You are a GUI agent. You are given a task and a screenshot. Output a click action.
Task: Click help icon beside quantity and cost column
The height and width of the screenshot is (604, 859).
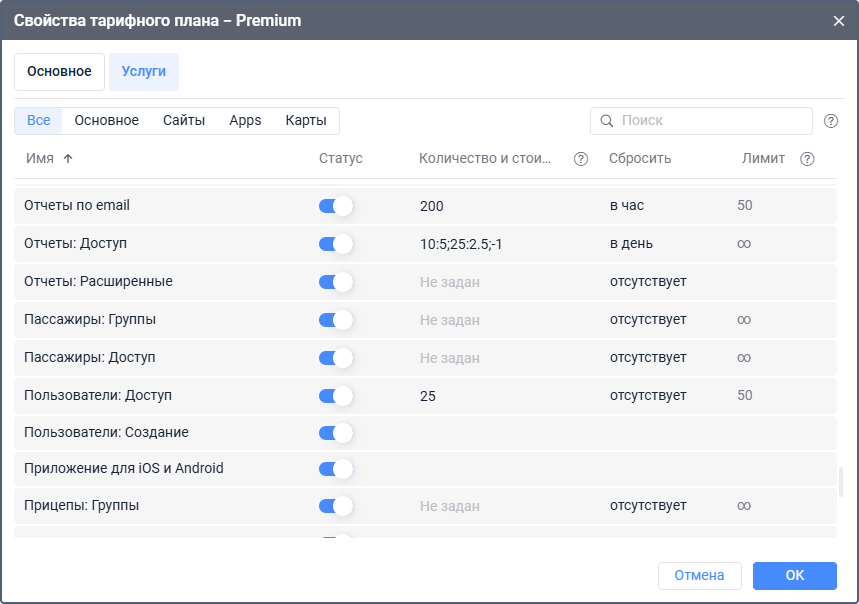pyautogui.click(x=581, y=159)
